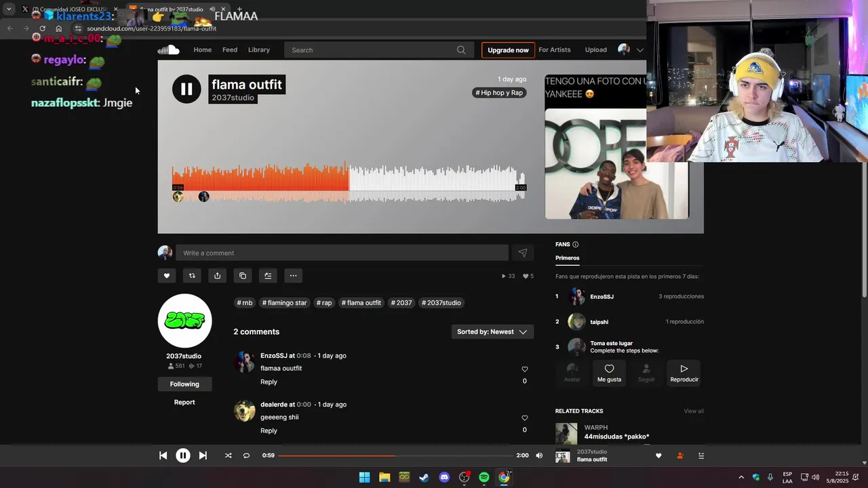Mute with the player volume icon
The image size is (868, 488).
point(539,455)
